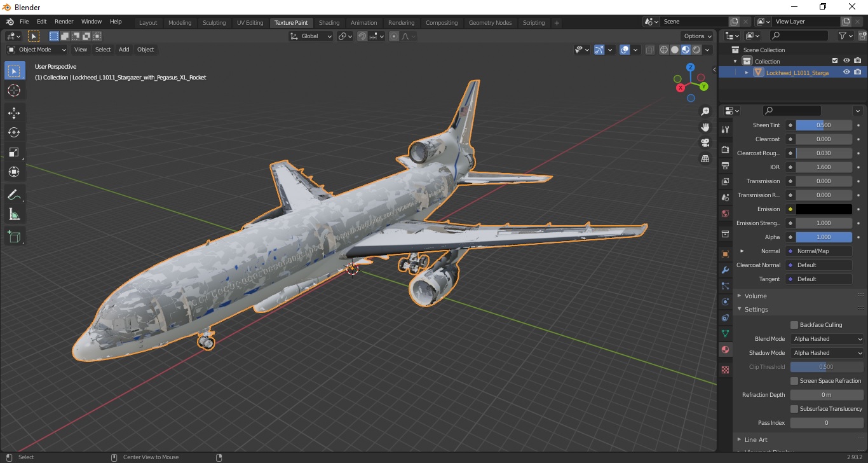Expand Lockheed_L1011_Starga tree item
Image resolution: width=868 pixels, height=463 pixels.
click(x=747, y=73)
